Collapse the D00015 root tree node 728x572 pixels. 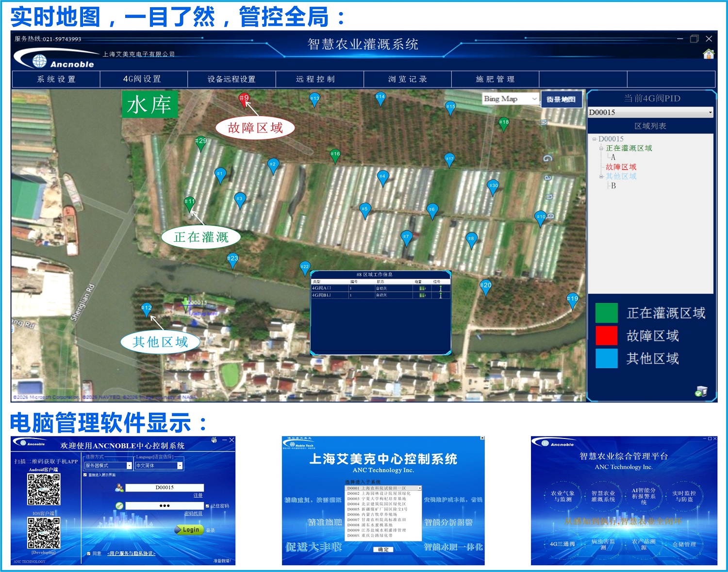coord(594,139)
